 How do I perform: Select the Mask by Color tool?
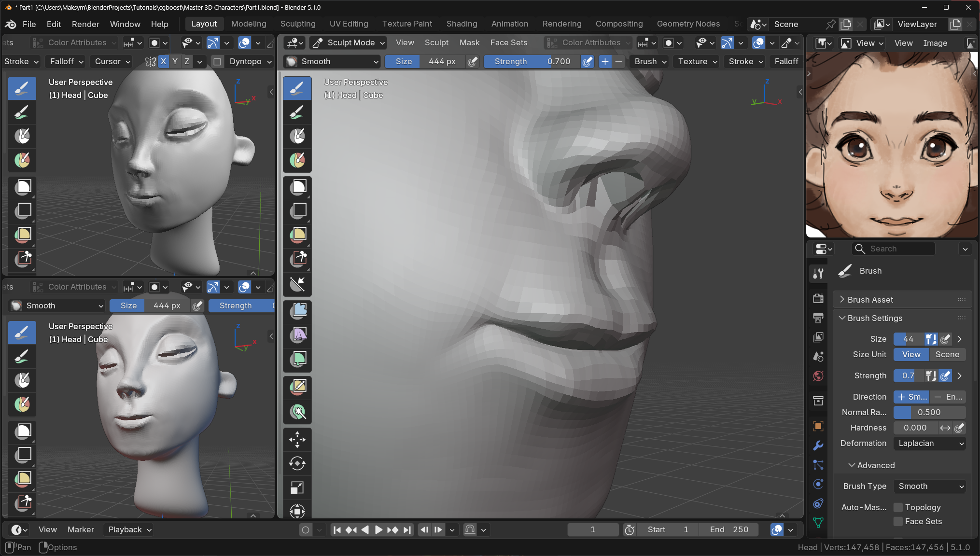pyautogui.click(x=297, y=412)
